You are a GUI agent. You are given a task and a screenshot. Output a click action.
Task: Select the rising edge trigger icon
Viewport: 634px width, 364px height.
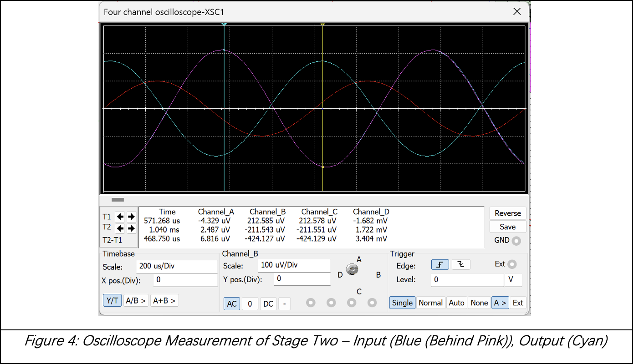pos(440,264)
